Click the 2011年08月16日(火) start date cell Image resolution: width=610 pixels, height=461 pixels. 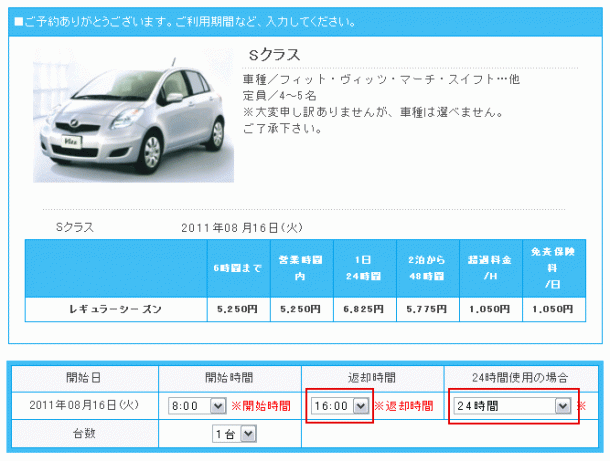pyautogui.click(x=84, y=405)
